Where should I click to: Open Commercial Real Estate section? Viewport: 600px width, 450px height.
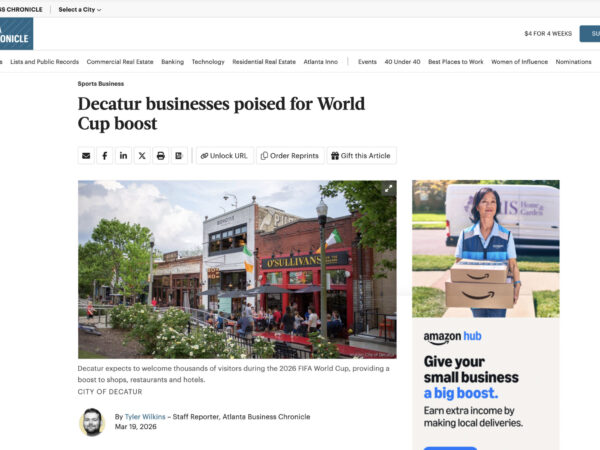coord(120,62)
